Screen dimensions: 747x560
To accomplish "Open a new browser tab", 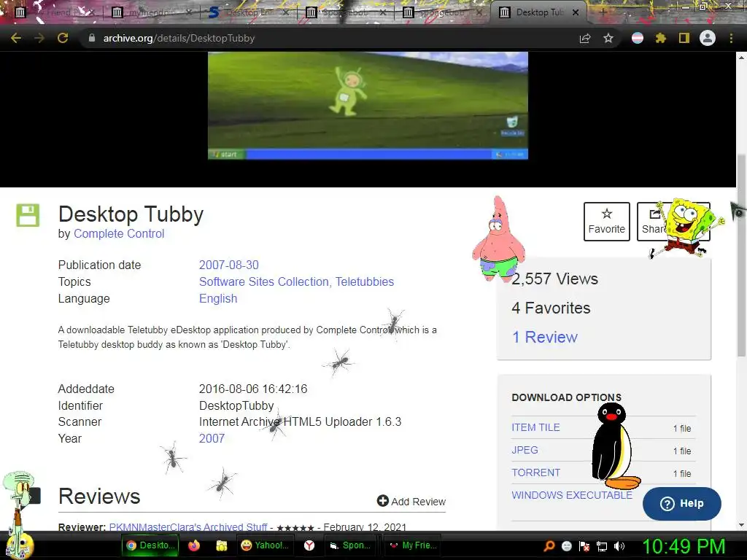I will click(x=603, y=12).
